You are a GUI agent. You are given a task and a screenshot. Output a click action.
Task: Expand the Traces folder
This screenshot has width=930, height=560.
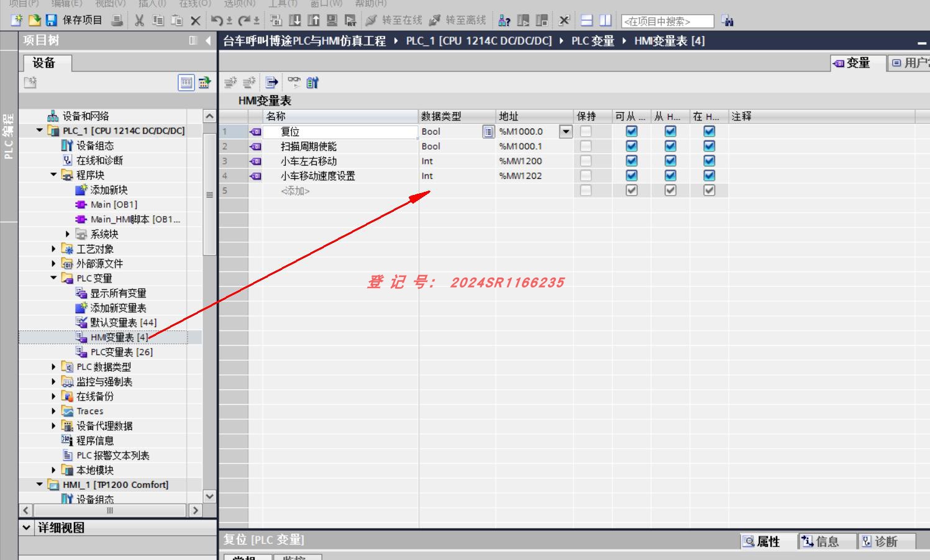[x=53, y=411]
